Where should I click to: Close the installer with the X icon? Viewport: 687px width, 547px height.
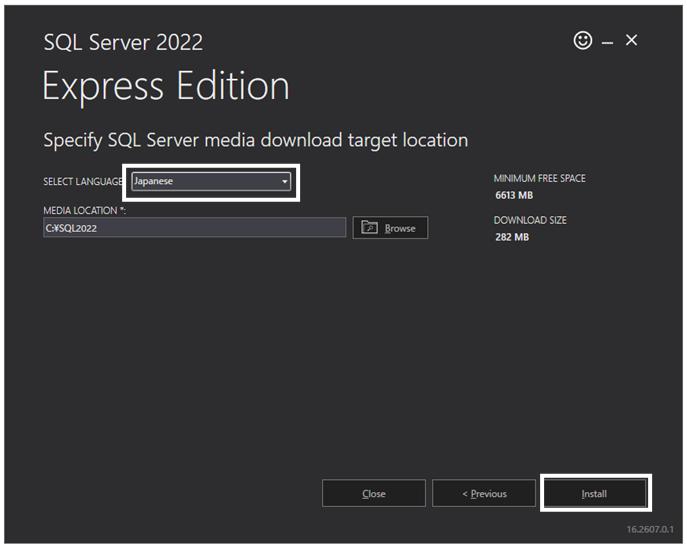click(x=631, y=40)
